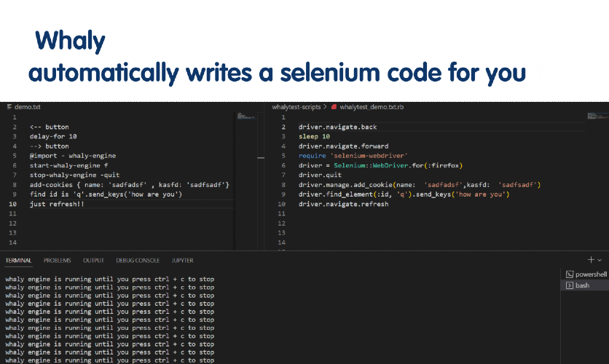The height and width of the screenshot is (364, 609).
Task: Open whalytest_demo.txt.rb breadcrumb file
Action: click(x=372, y=107)
